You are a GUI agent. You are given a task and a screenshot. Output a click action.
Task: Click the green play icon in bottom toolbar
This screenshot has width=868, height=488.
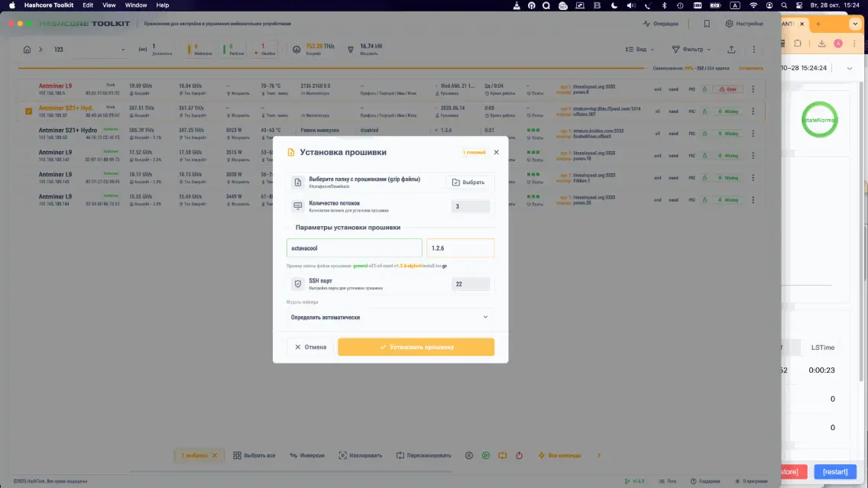(485, 455)
